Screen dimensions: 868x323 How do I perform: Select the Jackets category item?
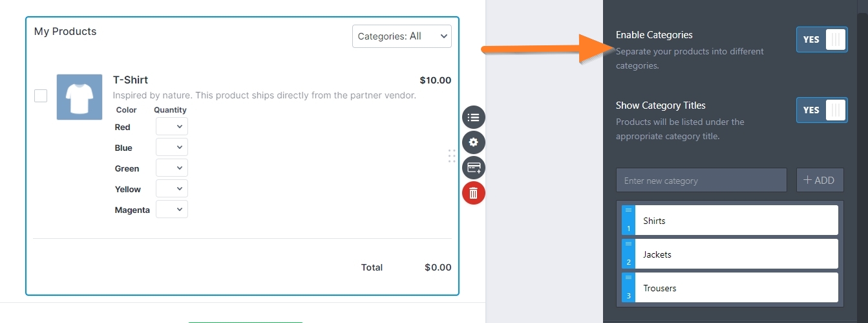(736, 254)
